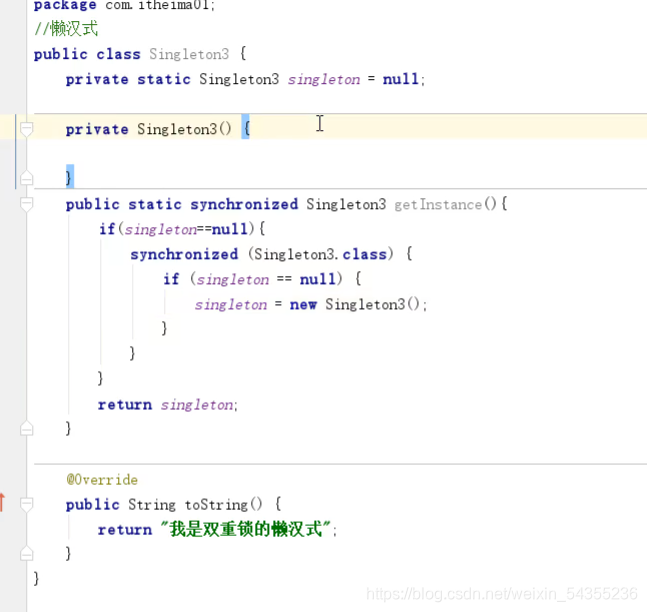The image size is (647, 612).
Task: Click the overrides-method gutter arrow icon
Action: 2,503
